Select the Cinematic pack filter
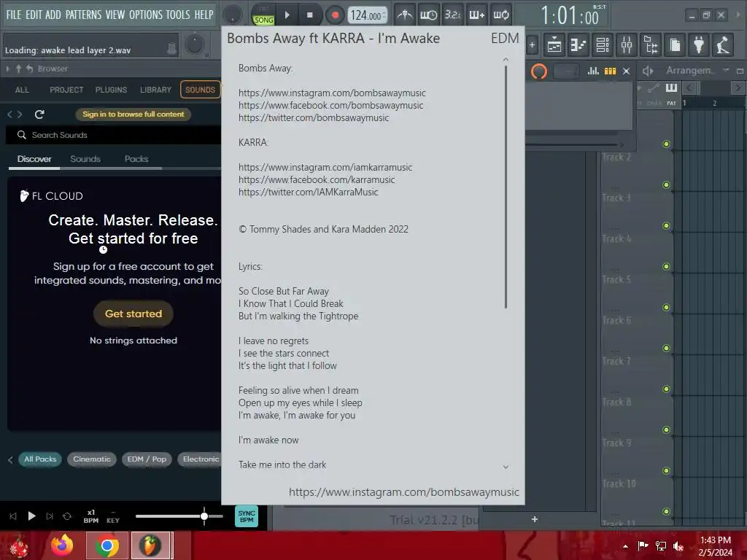This screenshot has width=747, height=560. (91, 459)
